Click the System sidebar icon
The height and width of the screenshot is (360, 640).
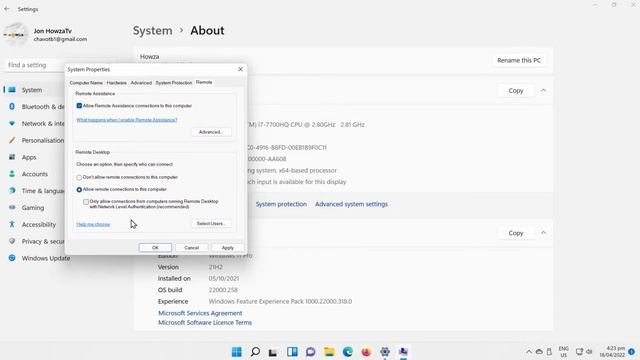tap(12, 90)
